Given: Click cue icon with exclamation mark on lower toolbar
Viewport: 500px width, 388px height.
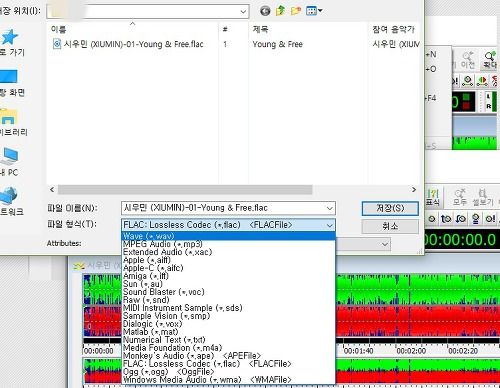Looking at the screenshot, I should point(490,219).
